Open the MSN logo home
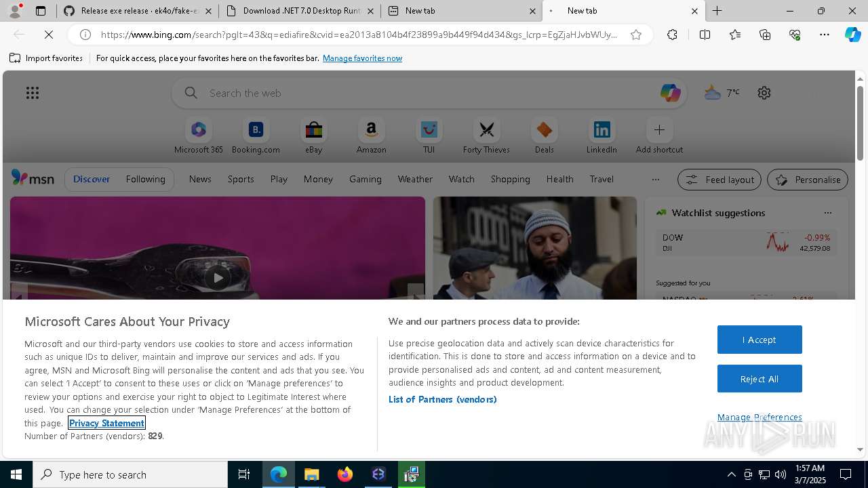 click(33, 178)
